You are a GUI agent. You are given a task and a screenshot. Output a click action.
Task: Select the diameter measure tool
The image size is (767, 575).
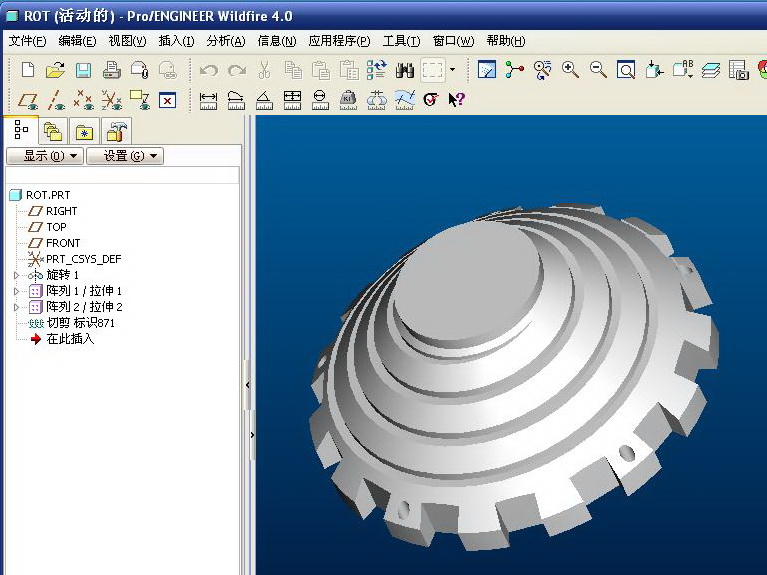pos(320,100)
